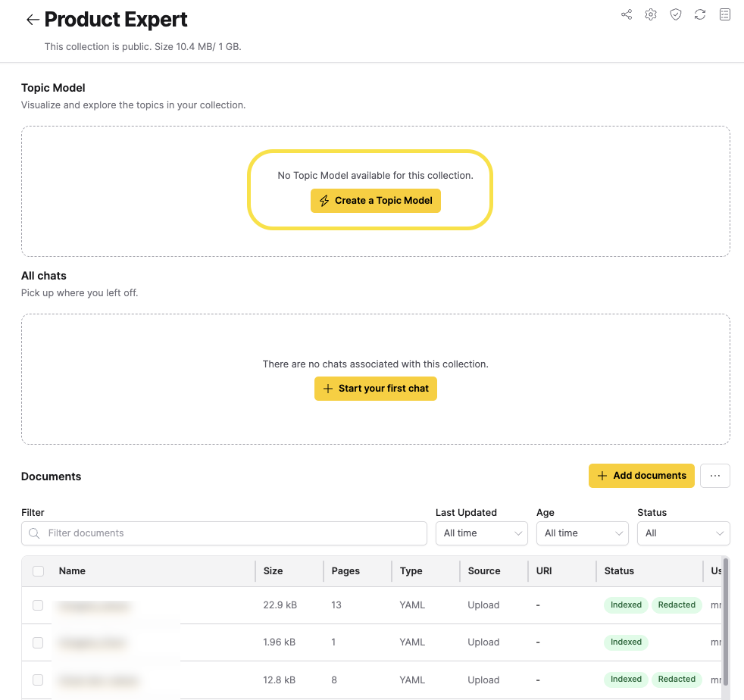Open the checklist icon in header

tap(725, 14)
